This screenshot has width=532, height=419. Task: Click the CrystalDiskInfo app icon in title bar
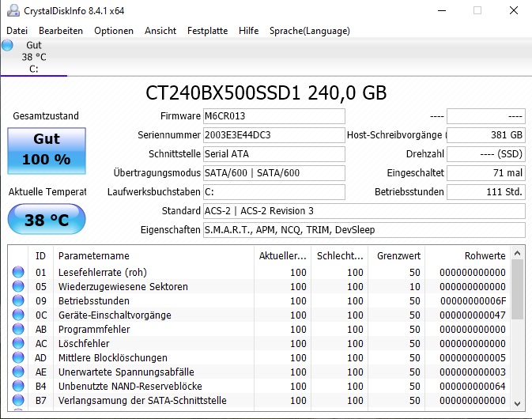click(13, 10)
